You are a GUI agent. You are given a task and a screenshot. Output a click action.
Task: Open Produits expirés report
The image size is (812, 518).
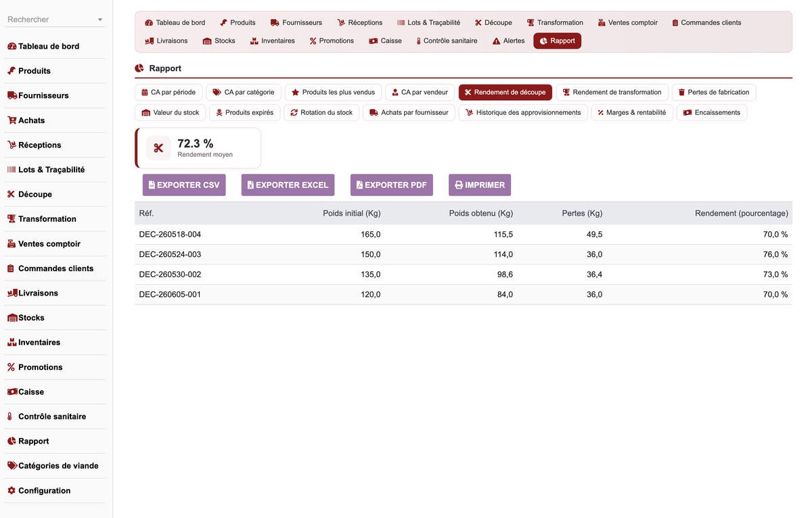pos(244,112)
